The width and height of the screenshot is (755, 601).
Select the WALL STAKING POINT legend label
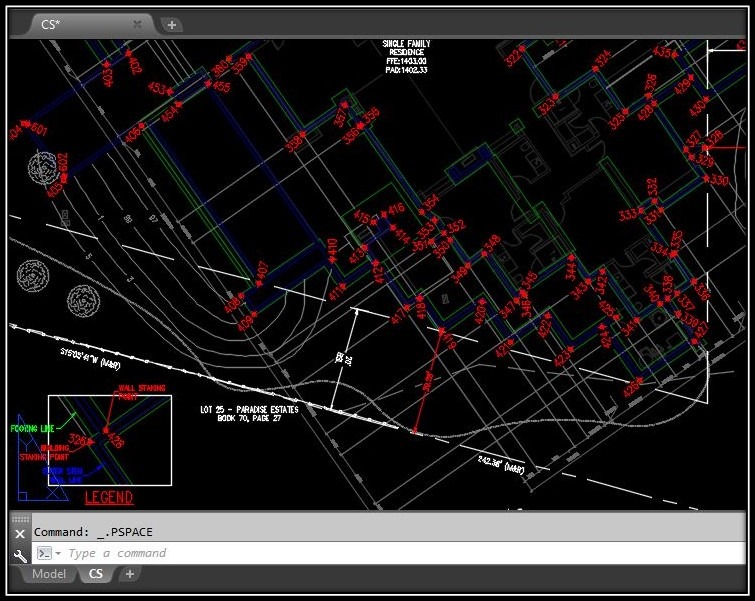141,392
